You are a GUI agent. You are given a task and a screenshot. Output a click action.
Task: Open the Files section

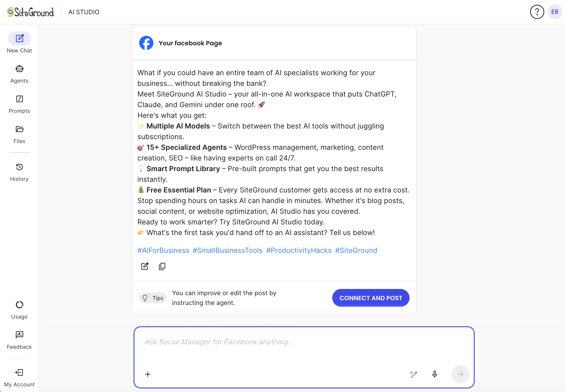(19, 133)
